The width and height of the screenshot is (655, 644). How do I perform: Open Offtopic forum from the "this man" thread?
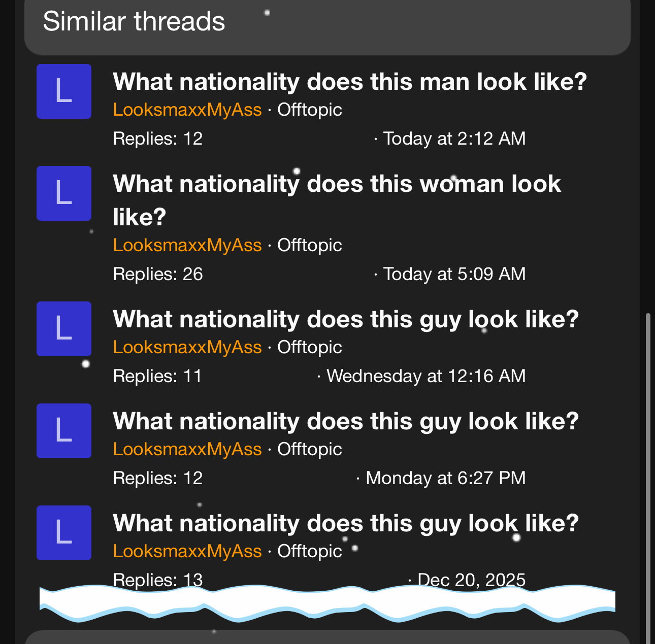click(310, 110)
